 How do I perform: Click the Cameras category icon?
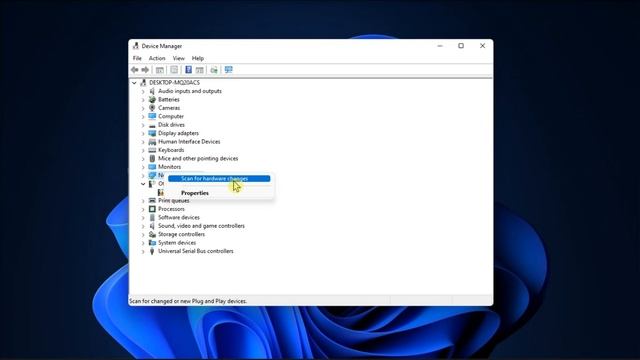click(x=152, y=108)
